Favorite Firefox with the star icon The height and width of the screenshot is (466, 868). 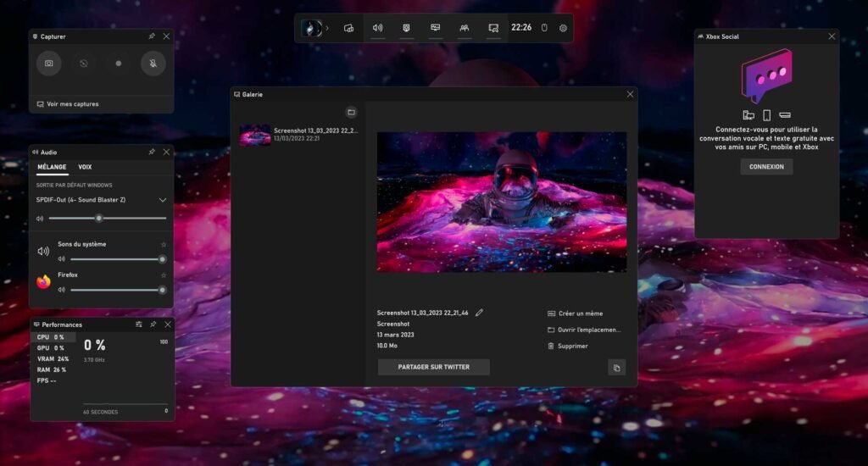pos(164,275)
